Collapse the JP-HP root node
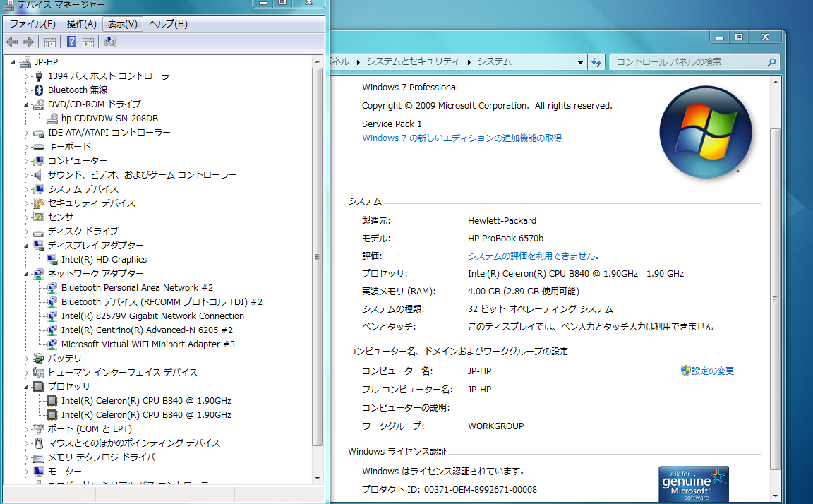 coord(13,62)
